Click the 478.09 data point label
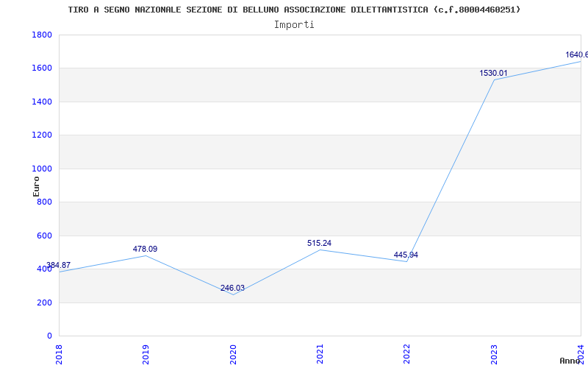 145,249
